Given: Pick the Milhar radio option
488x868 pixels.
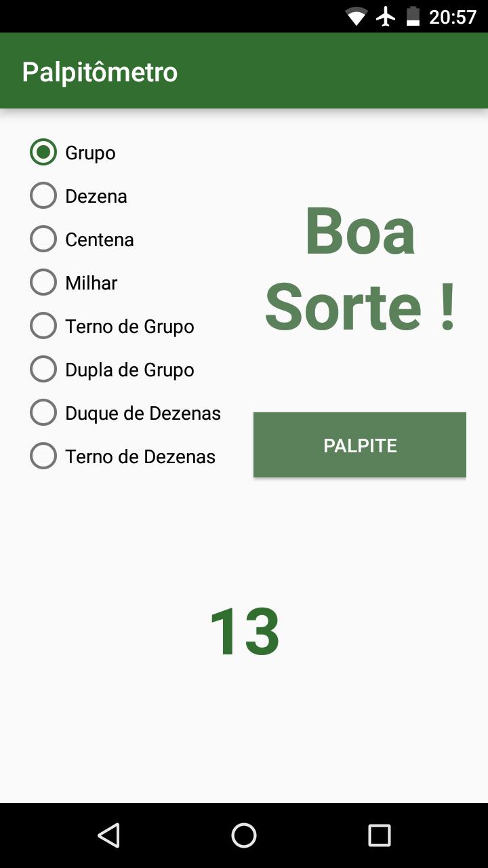Looking at the screenshot, I should [x=43, y=283].
